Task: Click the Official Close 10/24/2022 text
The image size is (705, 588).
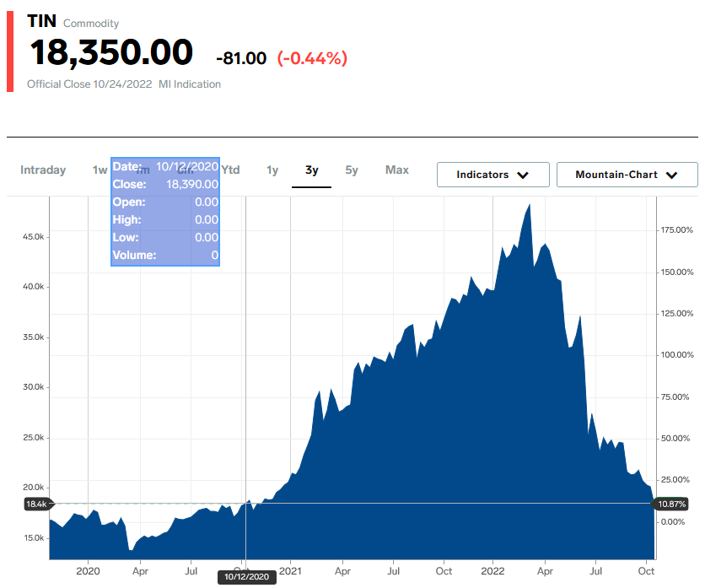Action: 89,84
